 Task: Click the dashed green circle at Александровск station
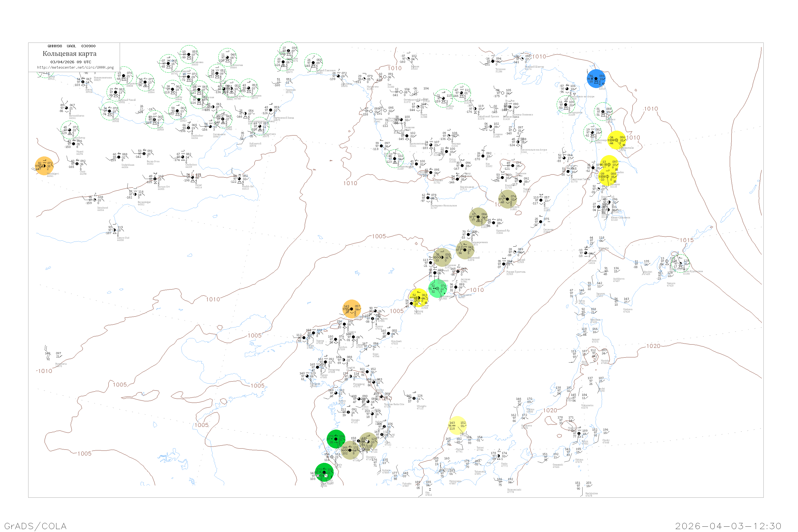point(592,133)
